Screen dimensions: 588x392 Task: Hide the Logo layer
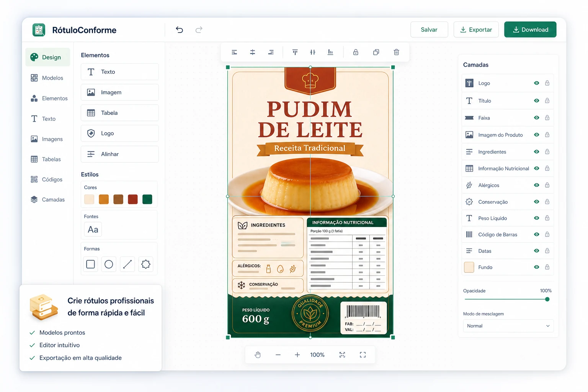coord(537,83)
